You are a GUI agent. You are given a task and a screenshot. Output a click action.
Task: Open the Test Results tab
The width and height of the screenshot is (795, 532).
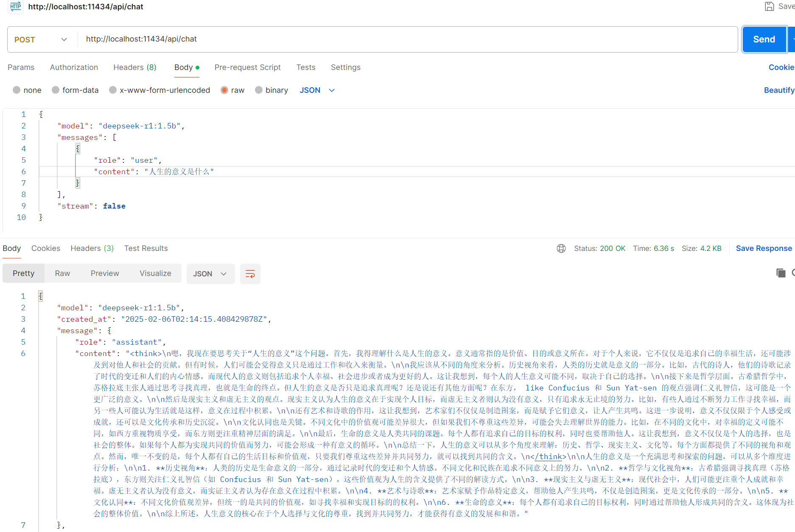[146, 248]
